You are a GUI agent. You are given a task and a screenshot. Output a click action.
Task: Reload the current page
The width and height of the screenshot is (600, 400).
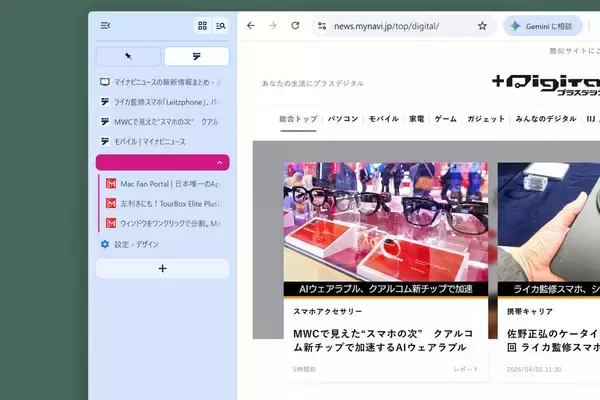point(295,26)
